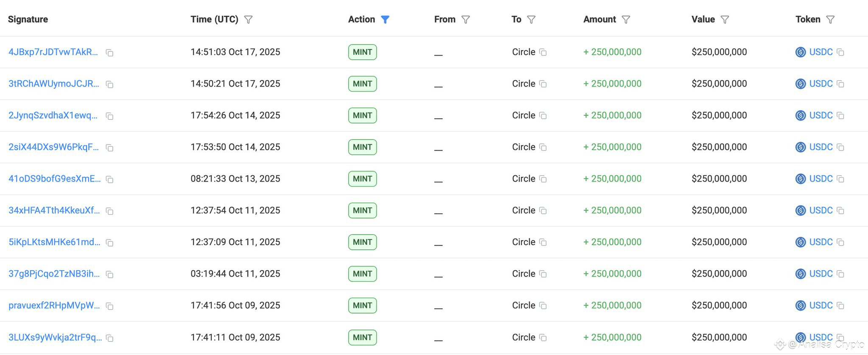This screenshot has width=868, height=355.
Task: Open the Time (UTC) column filter
Action: [248, 20]
